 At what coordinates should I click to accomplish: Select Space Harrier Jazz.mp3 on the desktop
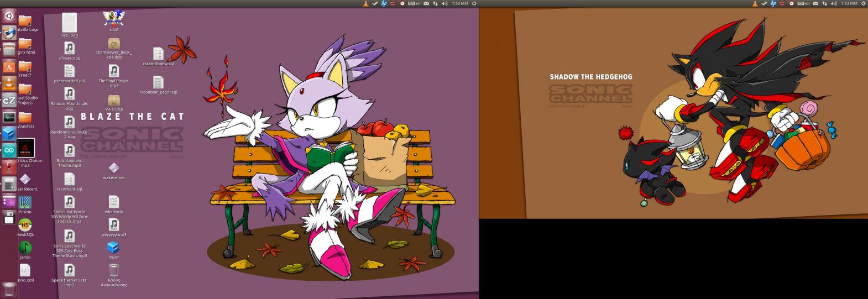coord(69,275)
